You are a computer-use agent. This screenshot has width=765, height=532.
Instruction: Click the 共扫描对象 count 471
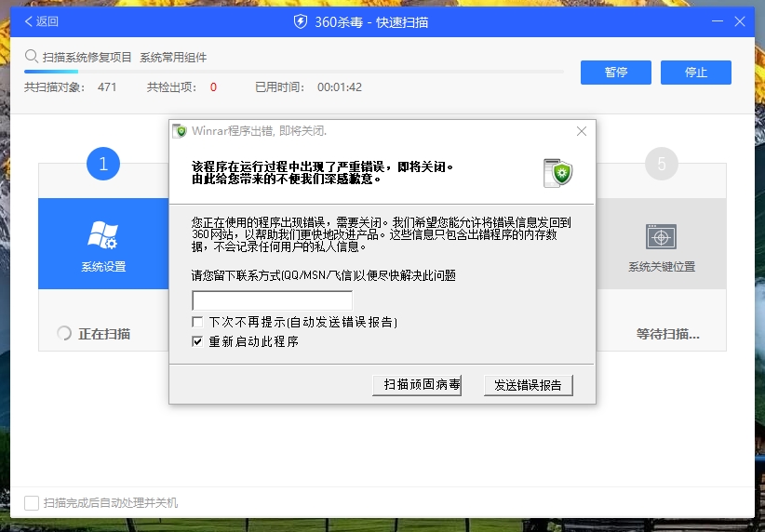coord(107,87)
